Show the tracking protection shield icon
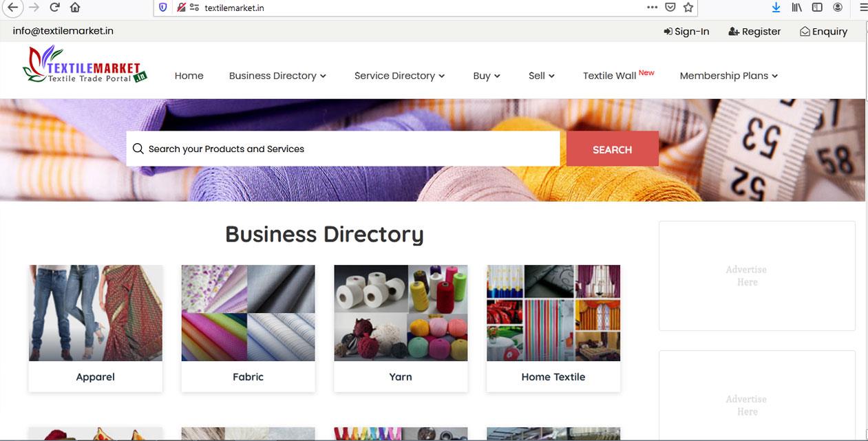This screenshot has width=868, height=441. tap(163, 8)
